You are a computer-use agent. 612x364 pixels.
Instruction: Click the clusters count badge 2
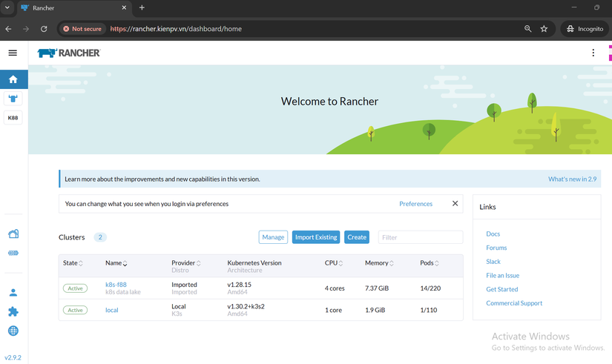point(100,237)
